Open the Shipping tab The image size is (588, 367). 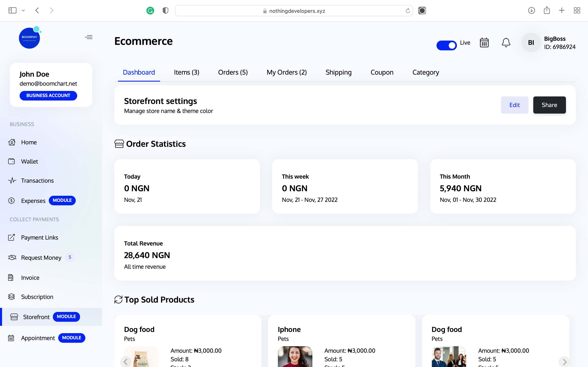pos(339,72)
